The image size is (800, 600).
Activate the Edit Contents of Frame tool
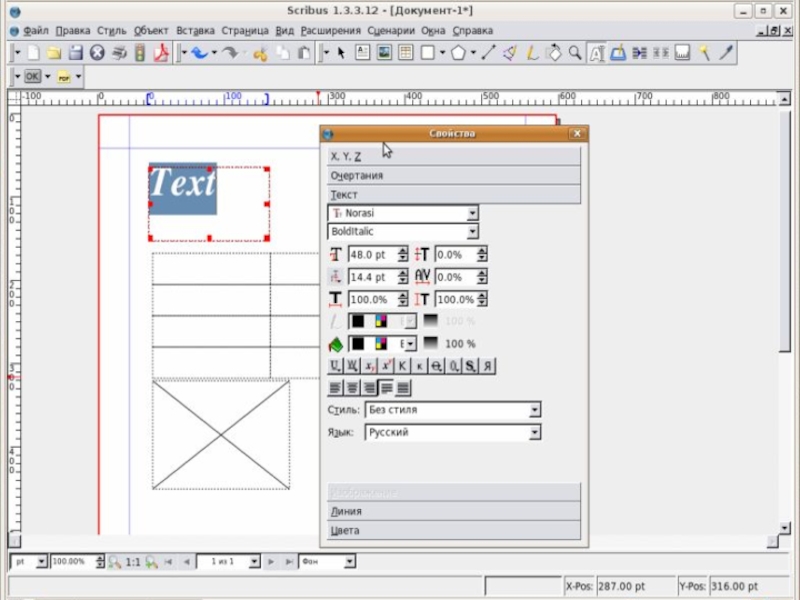596,53
